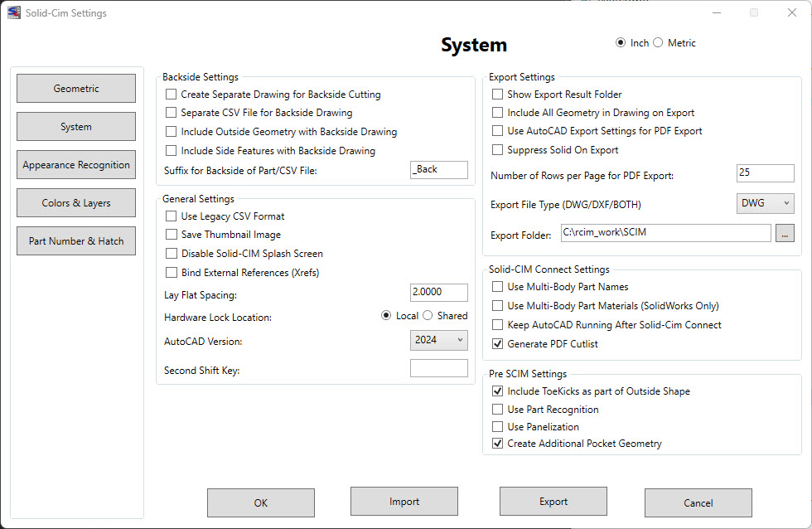
Task: Browse for export folder with ellipsis button
Action: 785,233
